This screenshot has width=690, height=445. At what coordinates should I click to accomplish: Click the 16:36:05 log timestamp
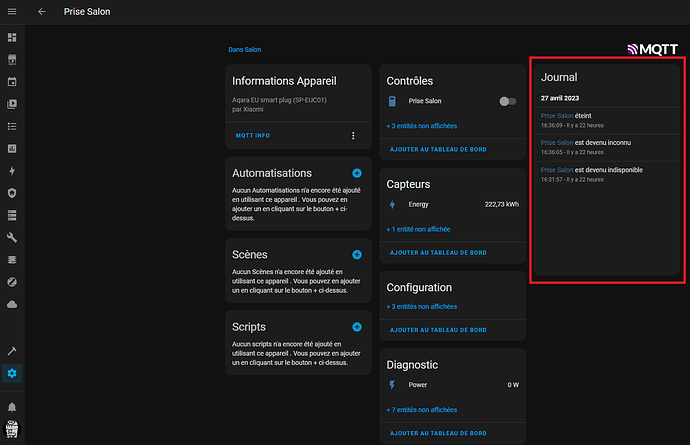[551, 152]
